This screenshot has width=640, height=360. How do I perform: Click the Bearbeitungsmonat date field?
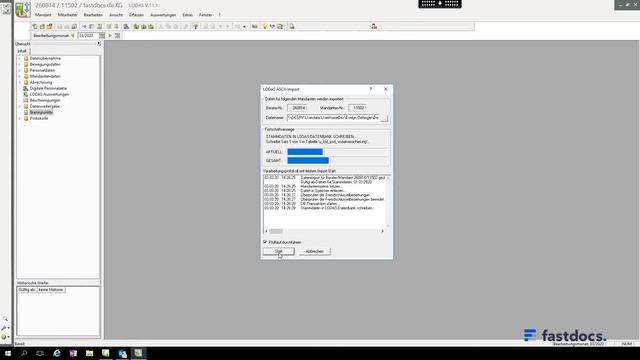(x=88, y=36)
